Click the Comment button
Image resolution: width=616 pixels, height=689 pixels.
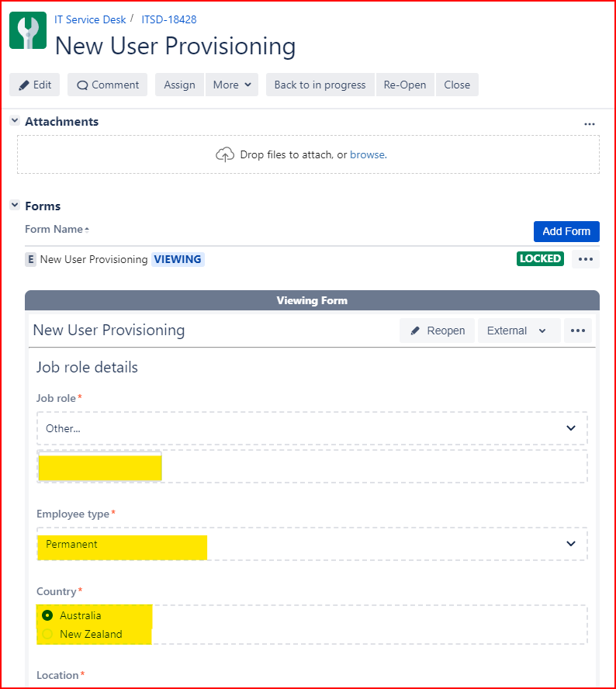(107, 85)
